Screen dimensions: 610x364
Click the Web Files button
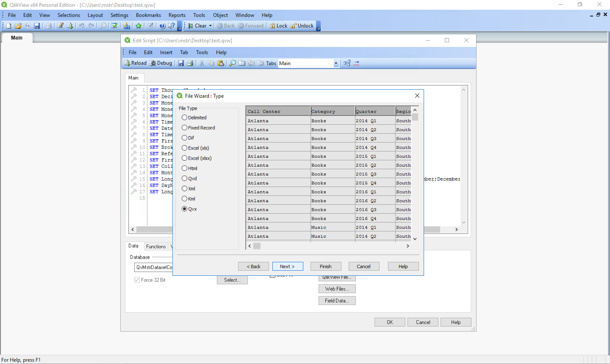337,288
